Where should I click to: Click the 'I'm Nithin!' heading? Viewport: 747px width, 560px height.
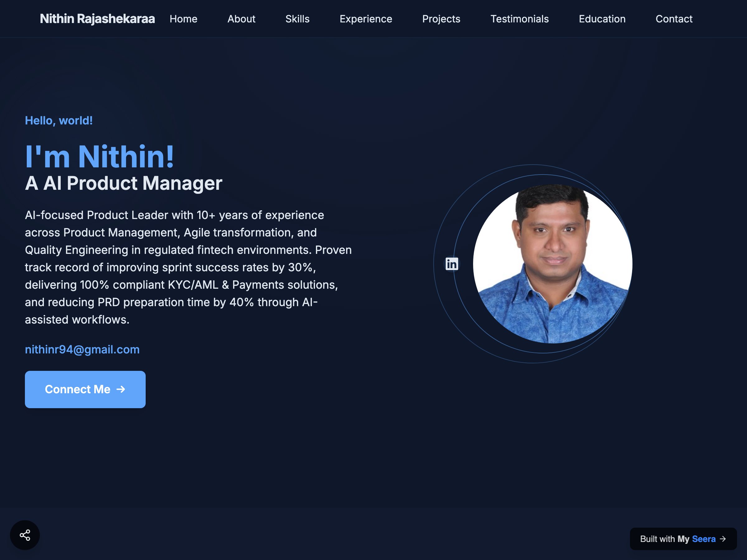coord(100,156)
